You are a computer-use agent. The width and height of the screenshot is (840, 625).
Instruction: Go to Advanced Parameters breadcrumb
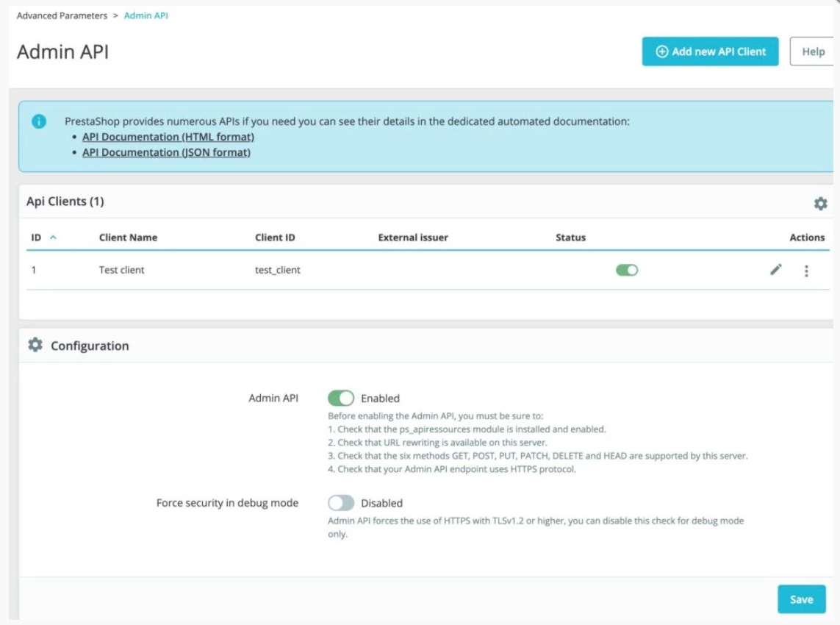62,15
